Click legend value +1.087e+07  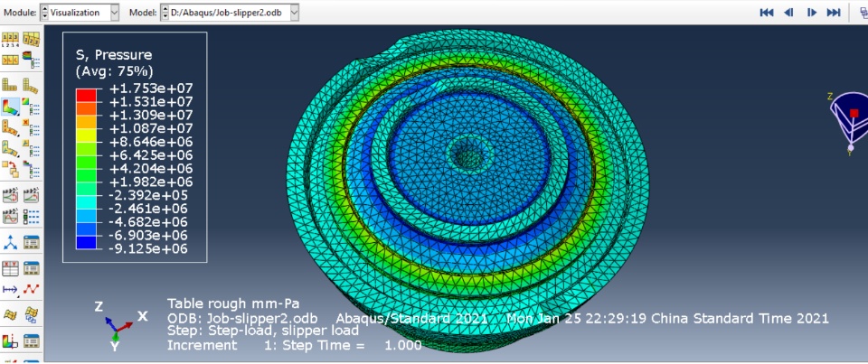tap(151, 129)
